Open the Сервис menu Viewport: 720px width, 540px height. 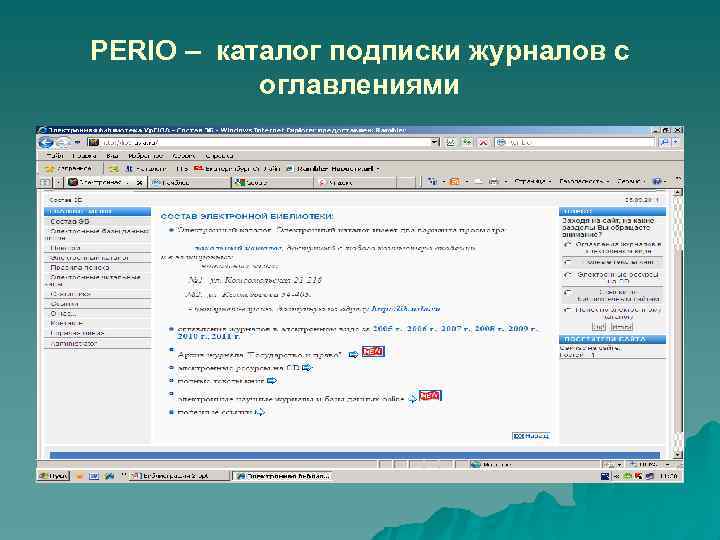pyautogui.click(x=184, y=156)
